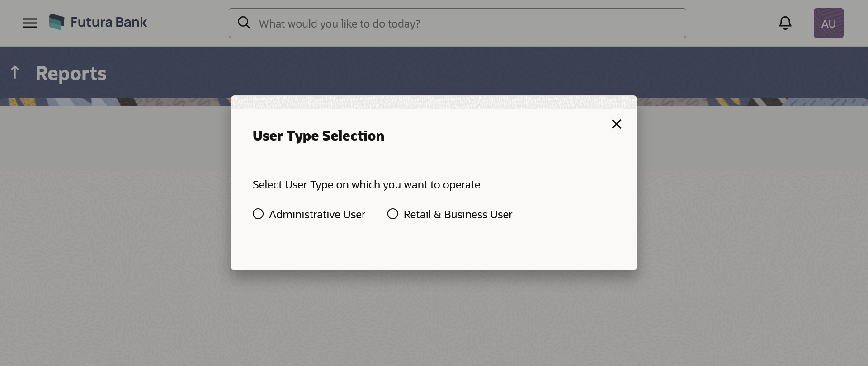The image size is (868, 366).
Task: Click the Futura Bank name text
Action: tap(108, 22)
